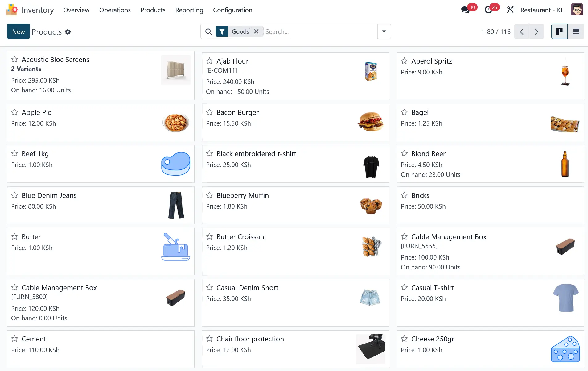Viewport: 588px width, 371px height.
Task: Go to next page of products
Action: point(537,31)
